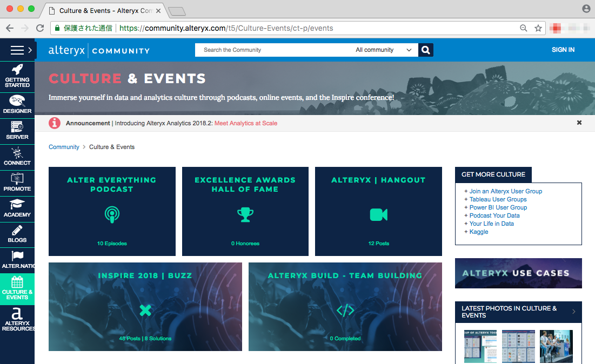Click the X icon in Inspire 2018 Buzz tile
This screenshot has width=595, height=364.
coord(145,311)
